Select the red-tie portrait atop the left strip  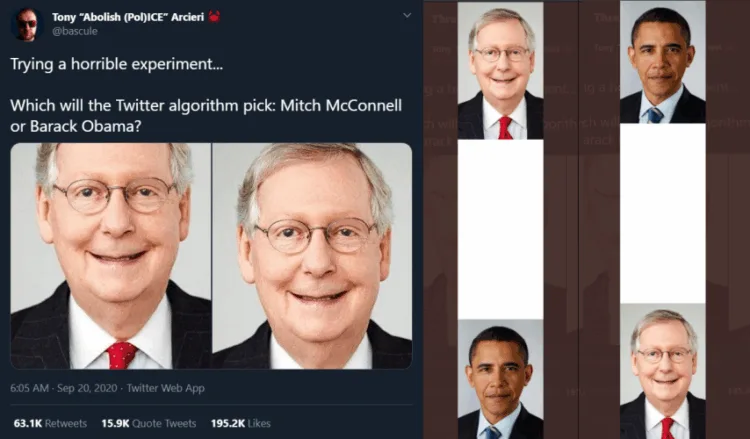pos(500,72)
